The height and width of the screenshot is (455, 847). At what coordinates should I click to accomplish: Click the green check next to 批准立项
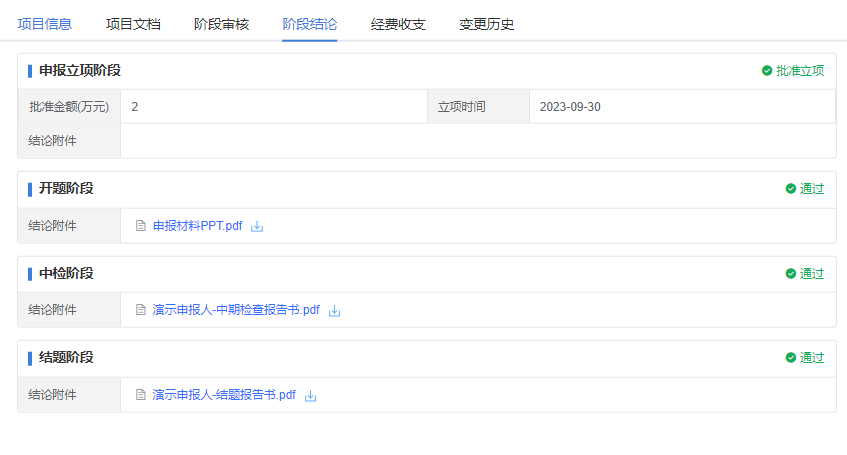point(767,71)
